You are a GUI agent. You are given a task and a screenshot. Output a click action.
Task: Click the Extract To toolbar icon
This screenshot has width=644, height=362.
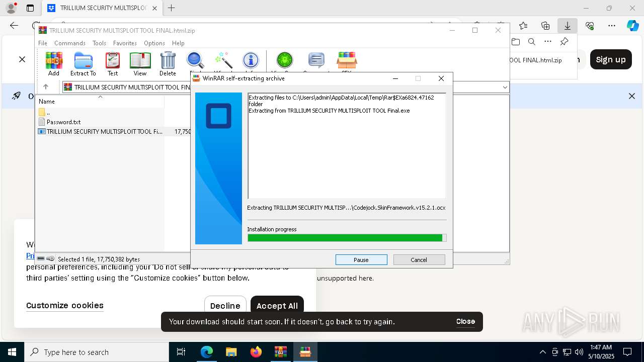click(83, 64)
